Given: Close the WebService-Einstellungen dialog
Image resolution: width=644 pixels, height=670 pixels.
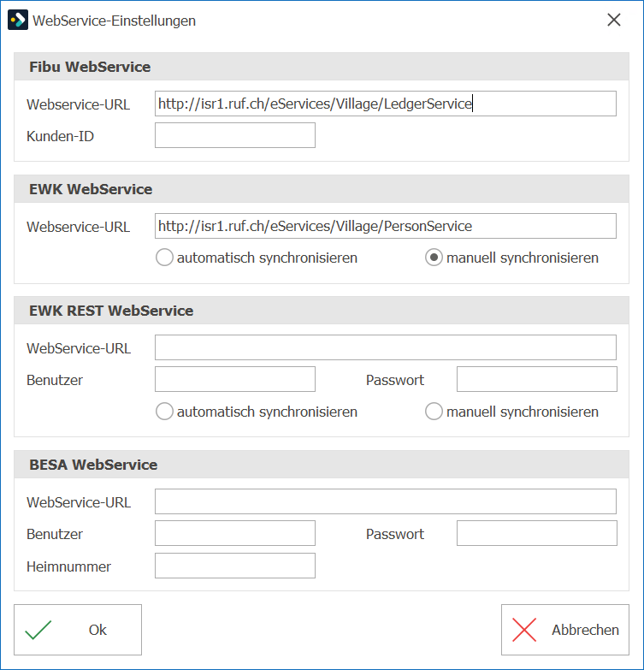Looking at the screenshot, I should tap(614, 20).
